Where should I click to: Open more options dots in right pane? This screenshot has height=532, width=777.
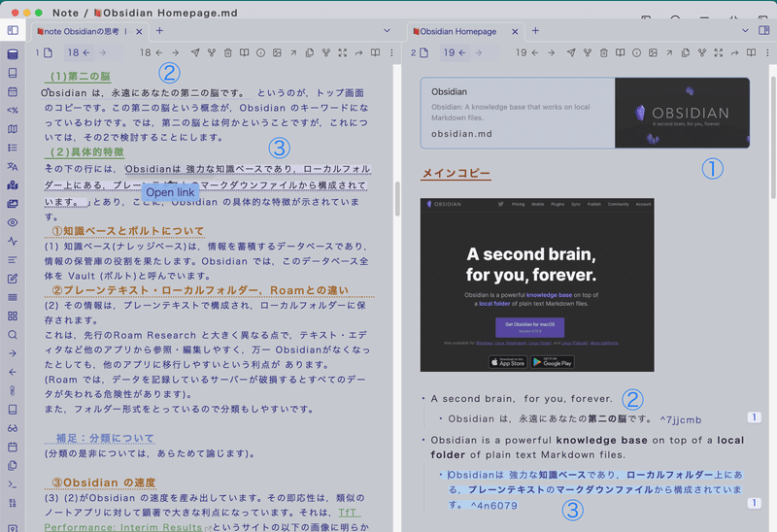(x=767, y=52)
